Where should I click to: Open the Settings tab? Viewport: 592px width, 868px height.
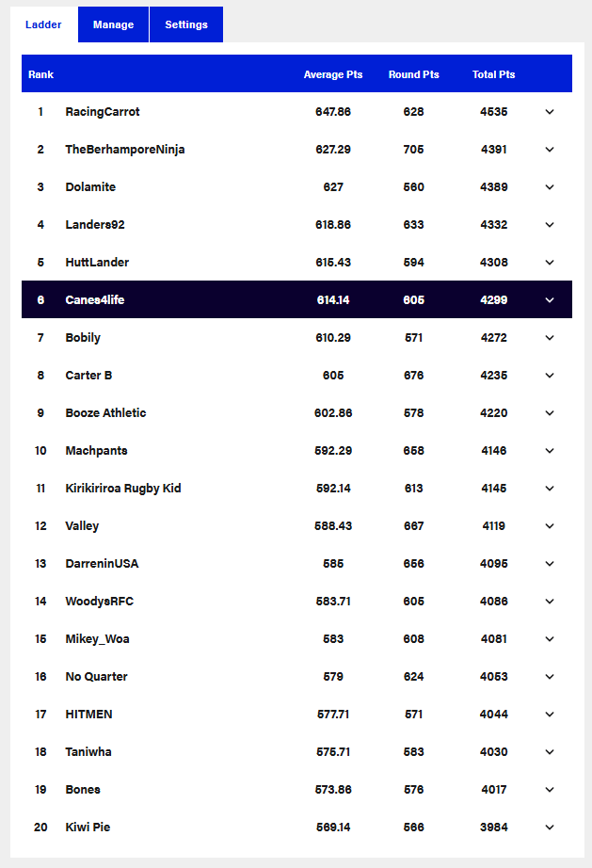point(186,24)
